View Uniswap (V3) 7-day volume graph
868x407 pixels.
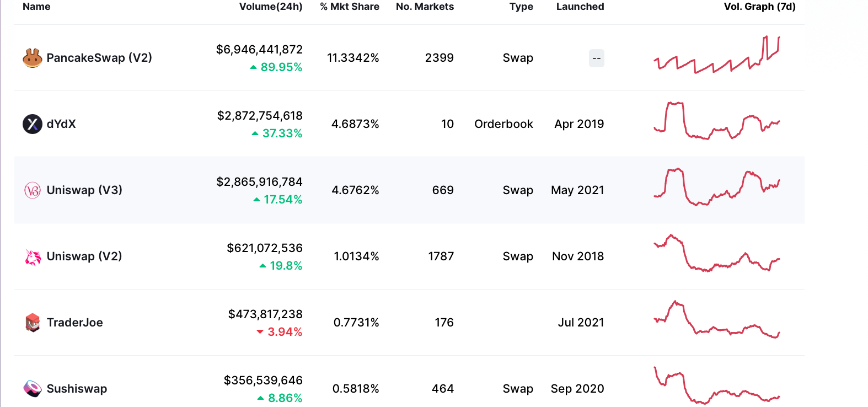[717, 187]
